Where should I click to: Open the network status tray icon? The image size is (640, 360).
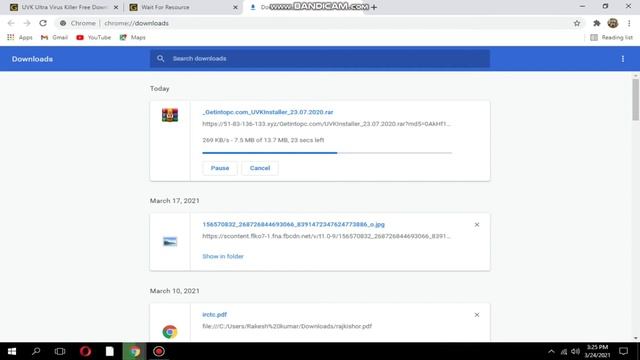click(x=564, y=351)
